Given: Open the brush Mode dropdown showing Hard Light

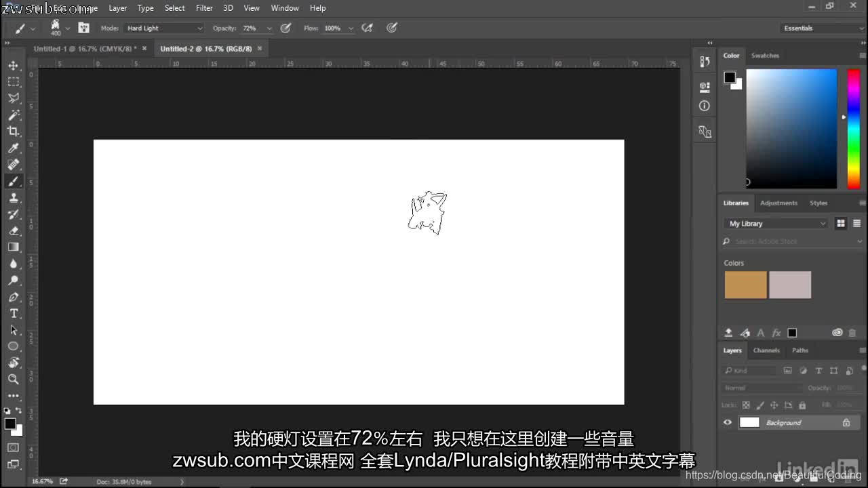Looking at the screenshot, I should point(164,28).
